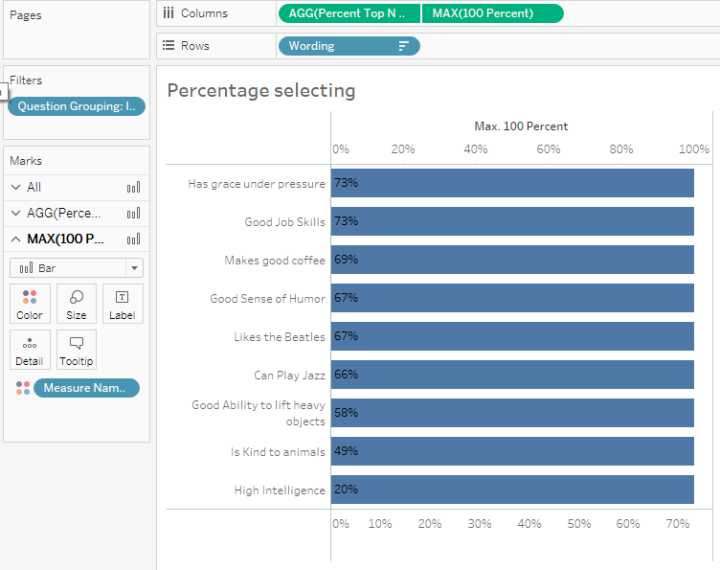This screenshot has height=570, width=720.
Task: Click the 70% tick on bottom axis
Action: pos(678,524)
